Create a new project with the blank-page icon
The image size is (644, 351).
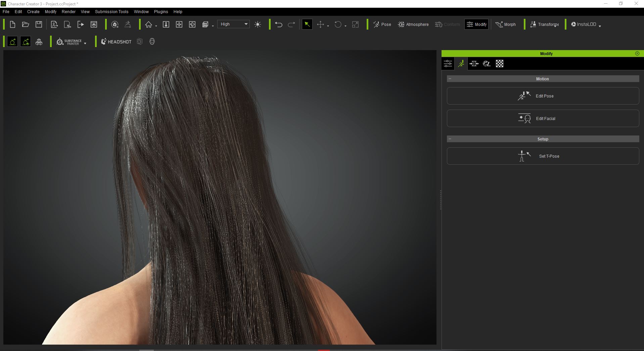12,24
